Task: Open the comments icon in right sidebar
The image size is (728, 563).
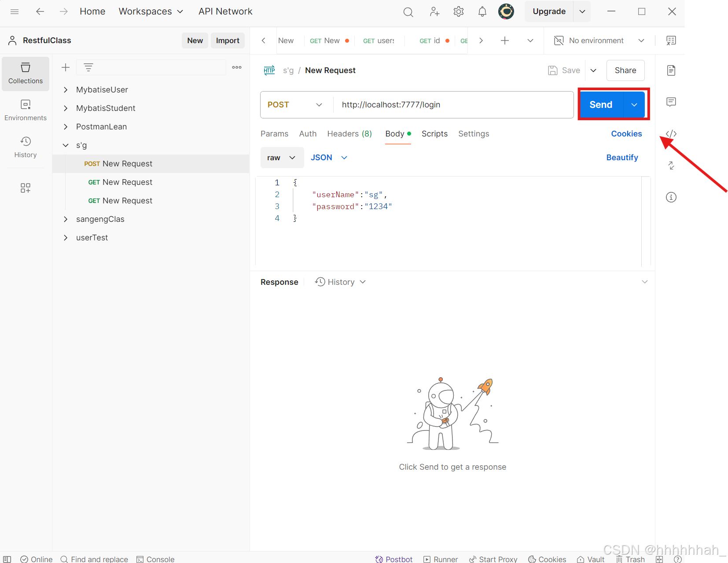Action: click(671, 102)
